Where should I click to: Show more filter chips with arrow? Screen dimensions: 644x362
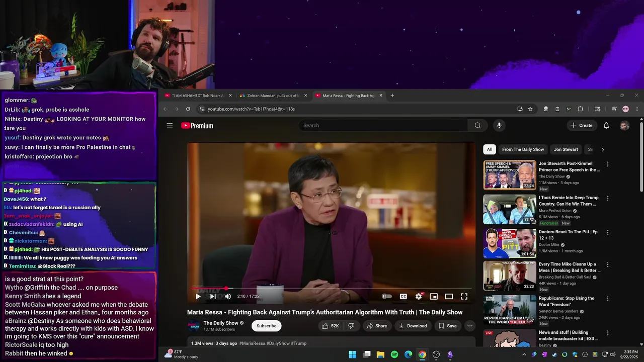click(602, 149)
